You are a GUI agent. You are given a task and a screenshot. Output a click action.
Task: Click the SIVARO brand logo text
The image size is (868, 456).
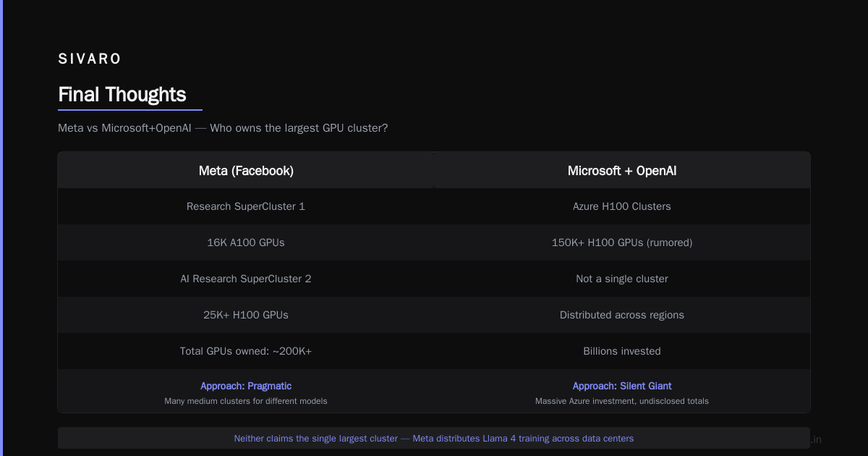point(90,59)
